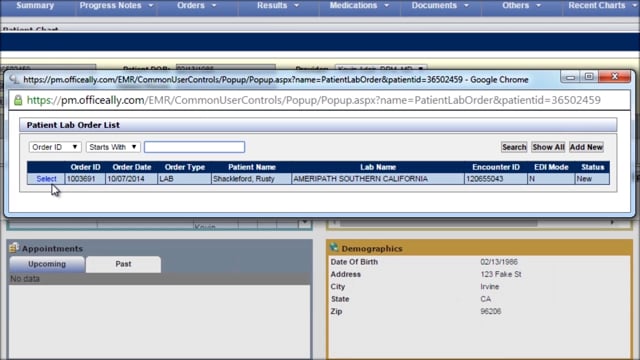This screenshot has height=360, width=640.
Task: Click patient name Shackleford, Rusty cell
Action: [x=251, y=179]
